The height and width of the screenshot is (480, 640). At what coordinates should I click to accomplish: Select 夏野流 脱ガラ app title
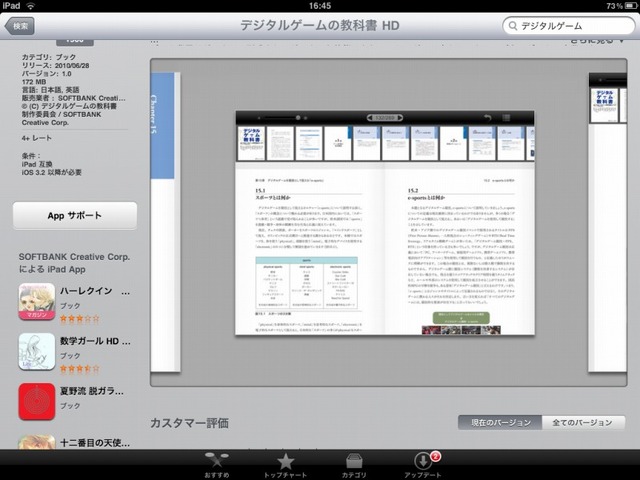tap(92, 391)
